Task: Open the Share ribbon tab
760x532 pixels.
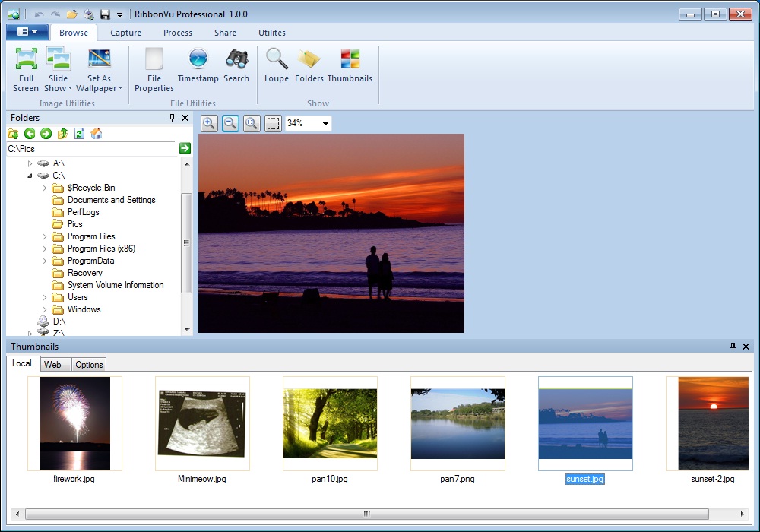Action: point(226,33)
